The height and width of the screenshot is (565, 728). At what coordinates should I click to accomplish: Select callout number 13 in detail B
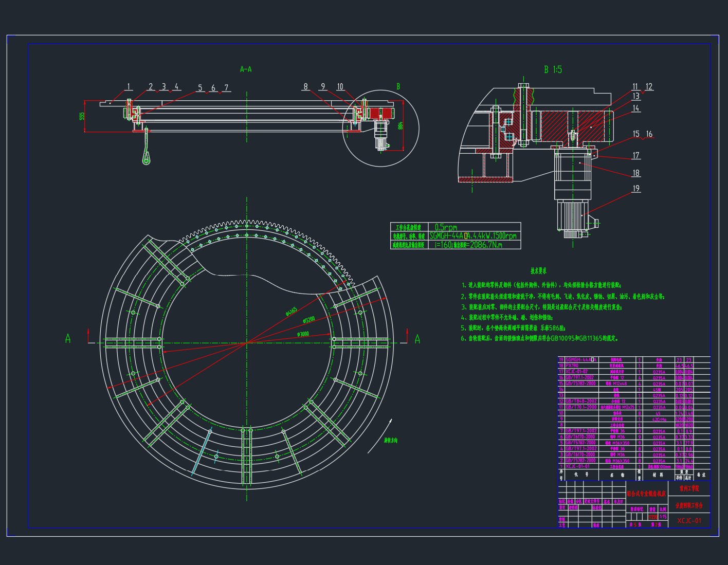[x=636, y=96]
